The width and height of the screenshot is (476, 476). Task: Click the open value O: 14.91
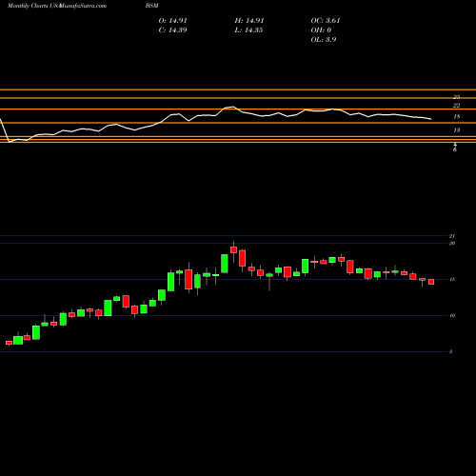[172, 21]
